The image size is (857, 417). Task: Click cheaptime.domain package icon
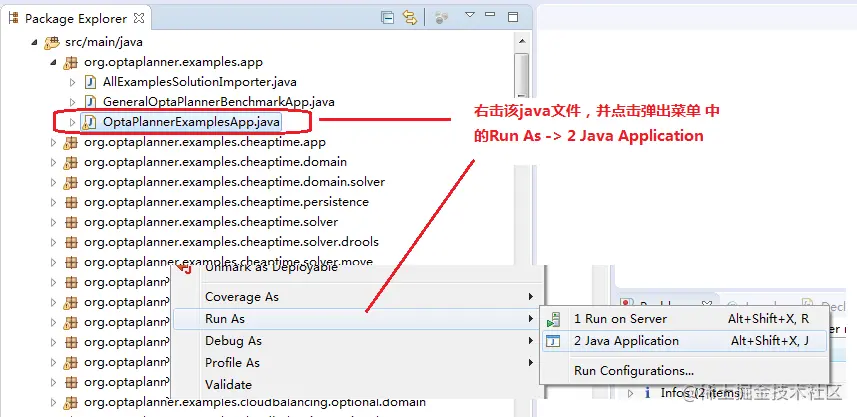point(71,162)
